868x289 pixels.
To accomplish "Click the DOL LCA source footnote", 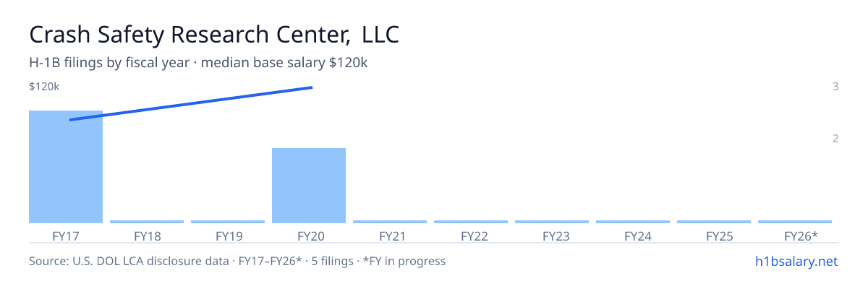I will tap(237, 261).
